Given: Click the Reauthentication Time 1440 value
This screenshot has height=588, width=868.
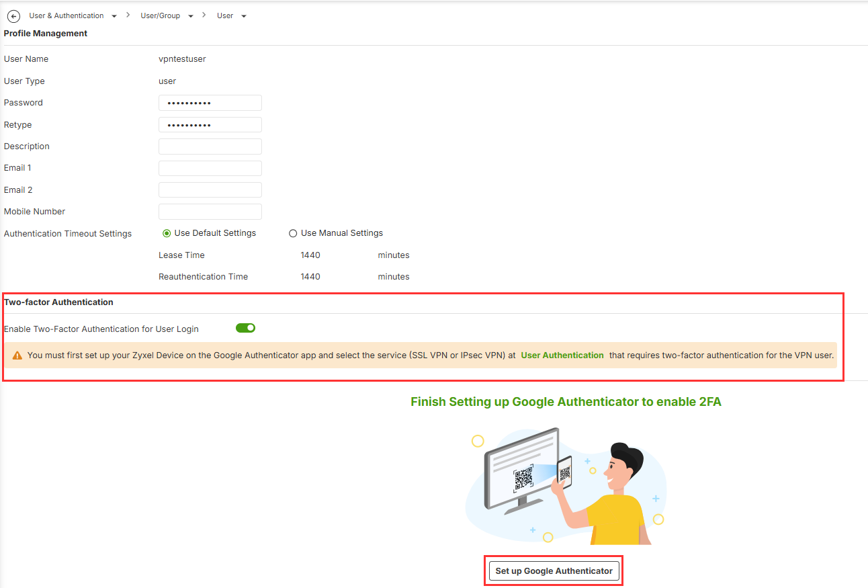Looking at the screenshot, I should [x=310, y=277].
